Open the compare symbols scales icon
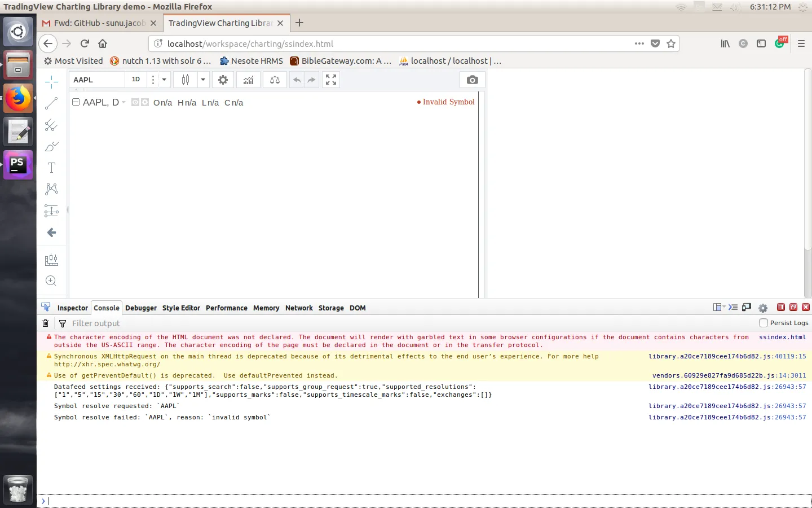The height and width of the screenshot is (508, 812). click(x=275, y=80)
